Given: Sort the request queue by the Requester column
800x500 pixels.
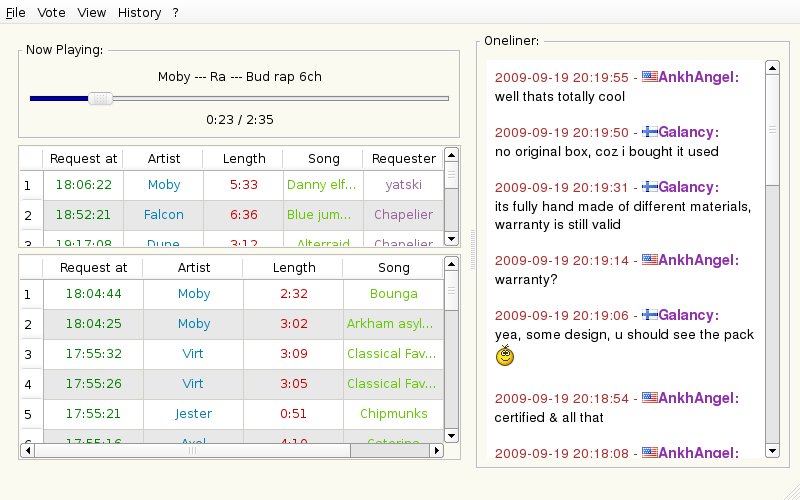Looking at the screenshot, I should [403, 158].
